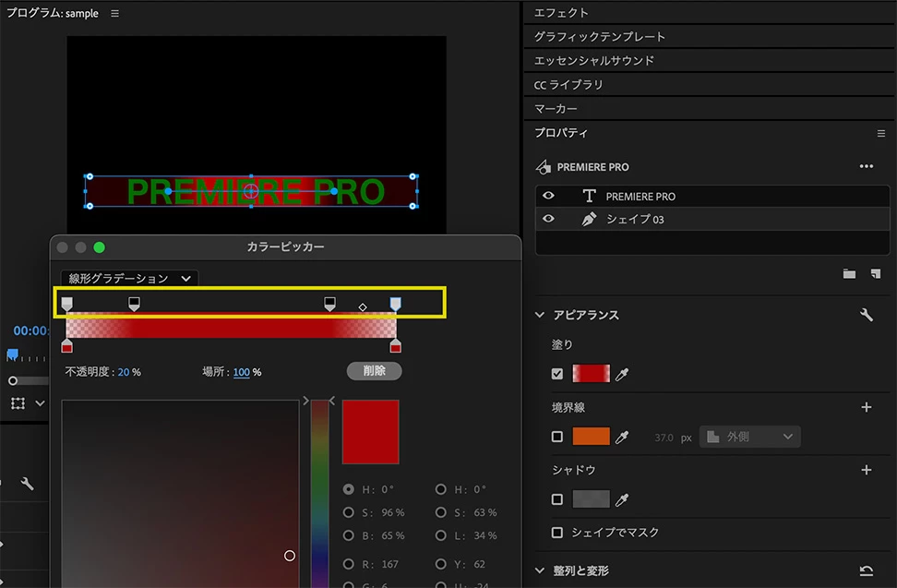Pick the 境界線 stroke eyedropper
Screen dimensions: 897x588
pos(622,437)
